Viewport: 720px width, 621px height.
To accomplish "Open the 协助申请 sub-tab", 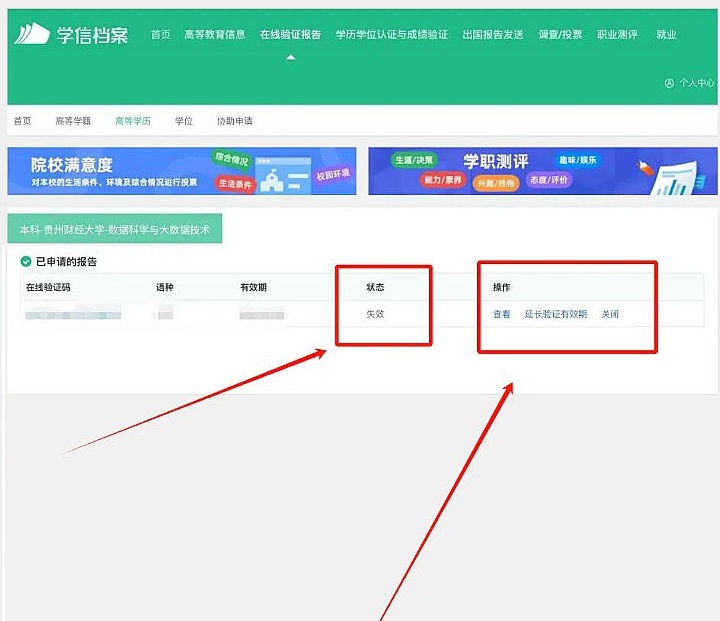I will [234, 121].
